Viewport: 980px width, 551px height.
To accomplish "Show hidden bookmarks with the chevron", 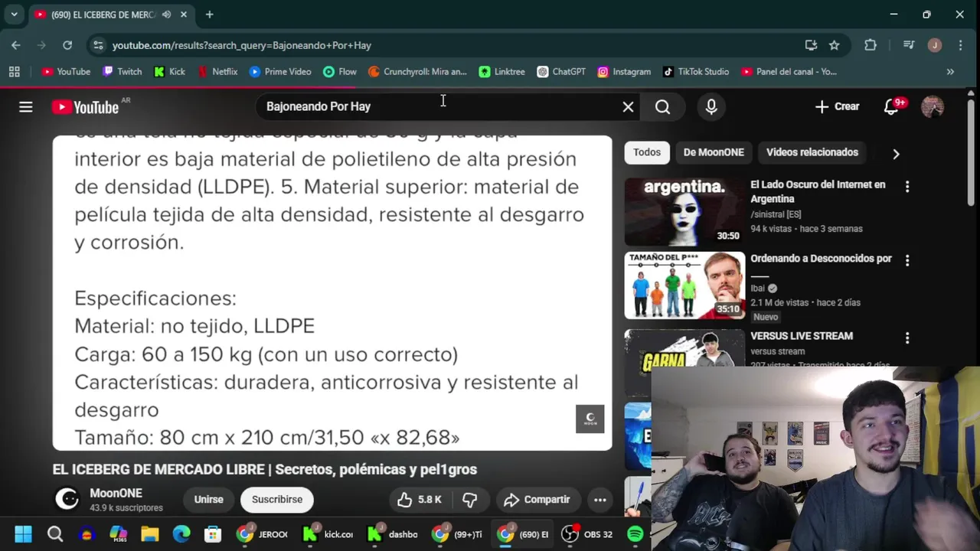I will point(950,71).
